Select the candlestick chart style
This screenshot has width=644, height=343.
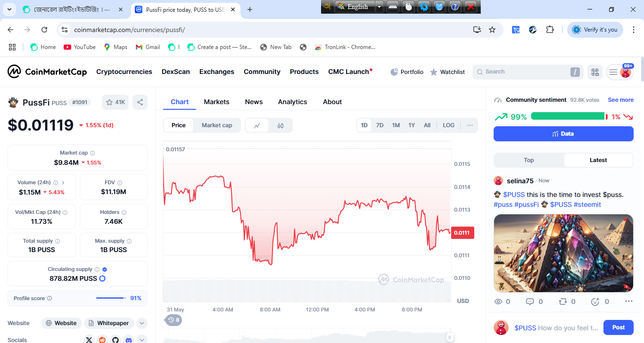281,125
